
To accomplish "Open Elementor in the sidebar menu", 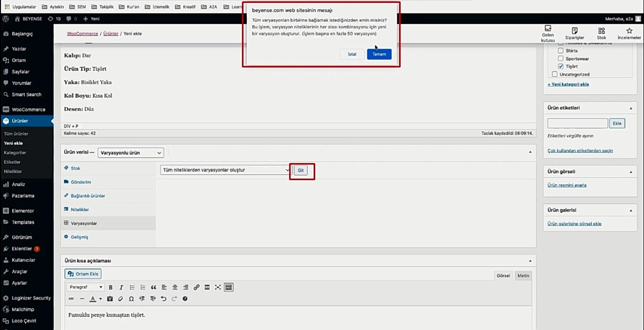I will click(x=27, y=211).
